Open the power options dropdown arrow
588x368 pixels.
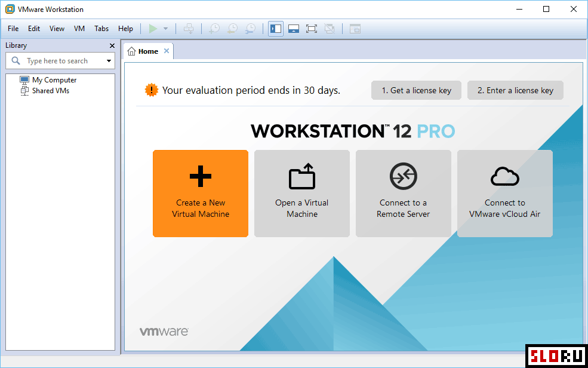click(165, 29)
